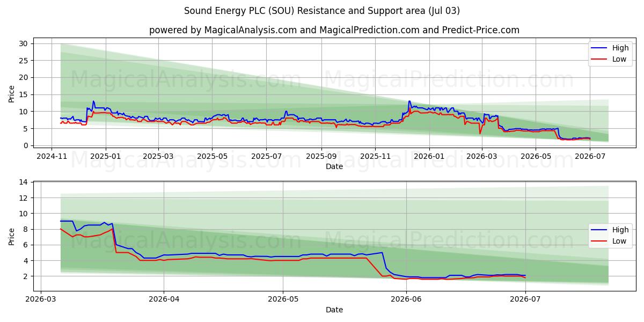This screenshot has width=644, height=322.
Task: Click the '2026-05' x-axis label in top chart
Action: (x=535, y=156)
